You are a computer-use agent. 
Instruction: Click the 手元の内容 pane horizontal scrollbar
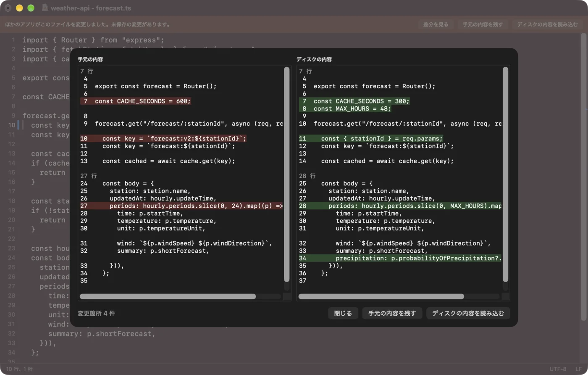tap(168, 296)
